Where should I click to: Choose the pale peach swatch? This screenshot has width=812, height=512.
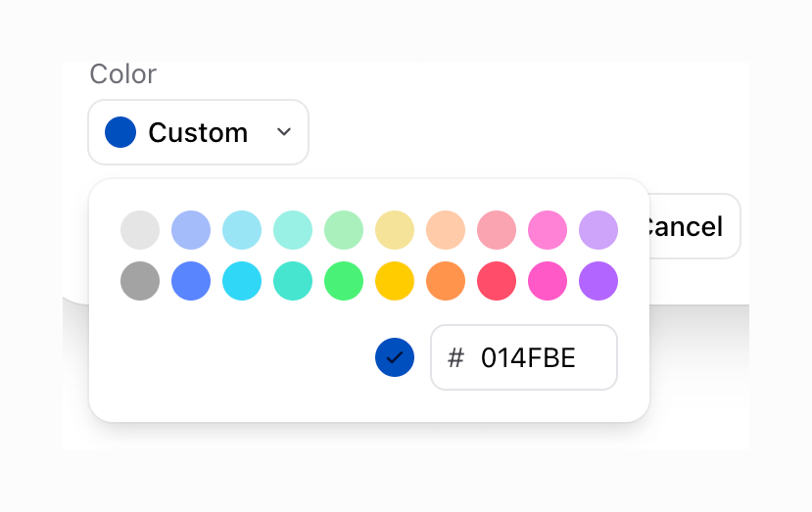pyautogui.click(x=446, y=230)
